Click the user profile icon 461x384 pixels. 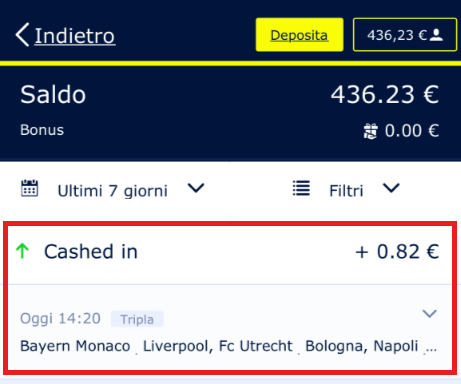[436, 35]
